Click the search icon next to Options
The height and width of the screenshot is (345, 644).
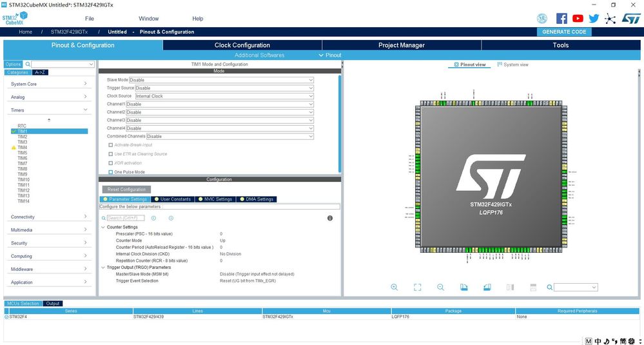click(28, 64)
